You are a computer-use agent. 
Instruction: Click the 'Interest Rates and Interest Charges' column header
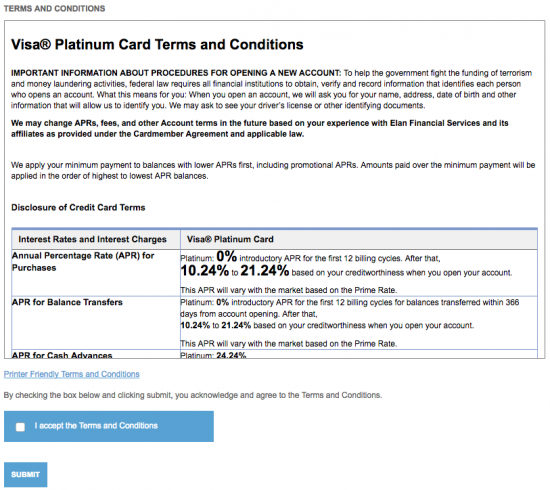(92, 239)
